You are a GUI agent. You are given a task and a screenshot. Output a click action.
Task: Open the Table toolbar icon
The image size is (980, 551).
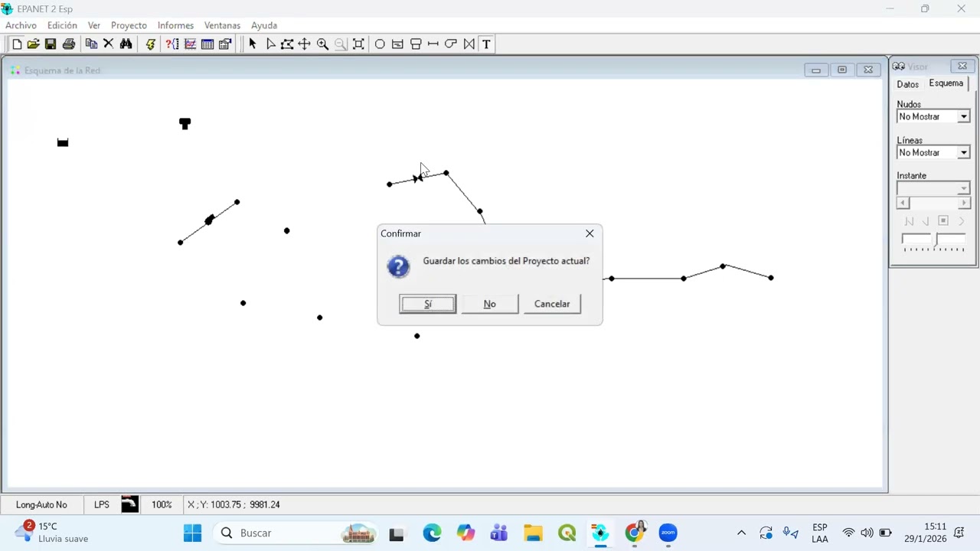click(x=207, y=44)
